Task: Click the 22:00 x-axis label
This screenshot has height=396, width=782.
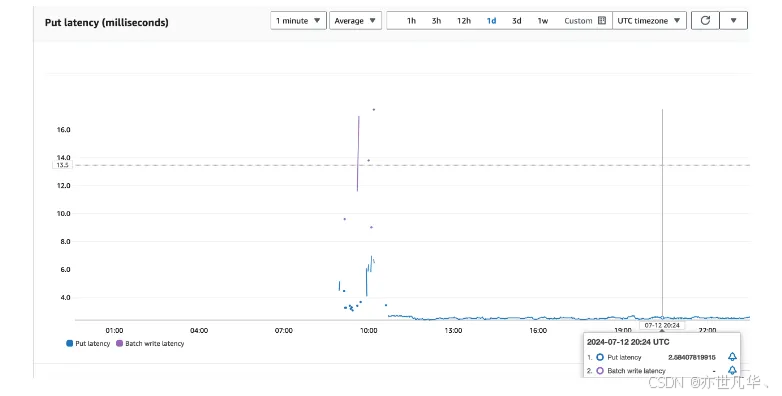Action: pyautogui.click(x=707, y=331)
